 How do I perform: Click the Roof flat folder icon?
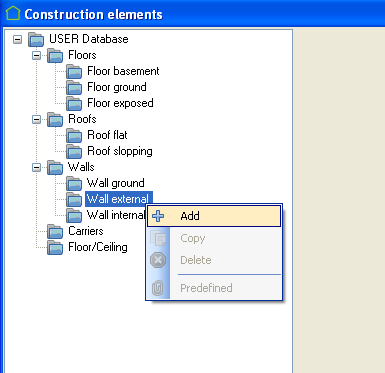point(74,135)
